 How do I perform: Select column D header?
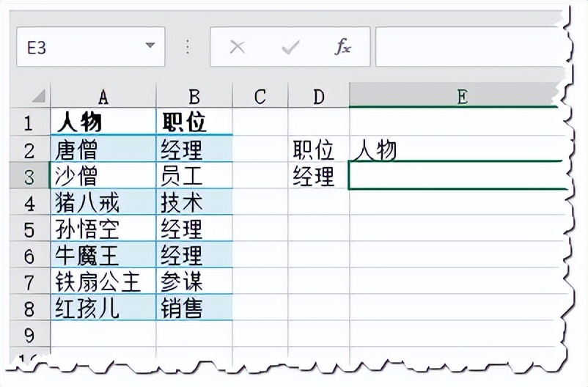click(318, 96)
